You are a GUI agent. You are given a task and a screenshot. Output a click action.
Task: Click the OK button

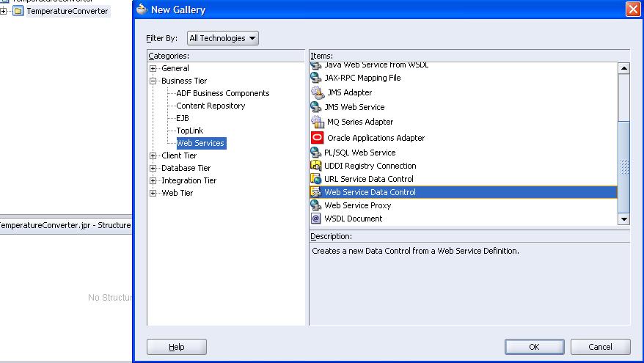534,347
